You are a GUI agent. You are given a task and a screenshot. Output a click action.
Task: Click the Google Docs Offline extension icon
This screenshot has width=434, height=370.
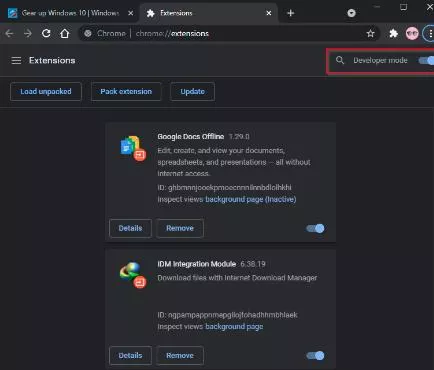[x=133, y=148]
